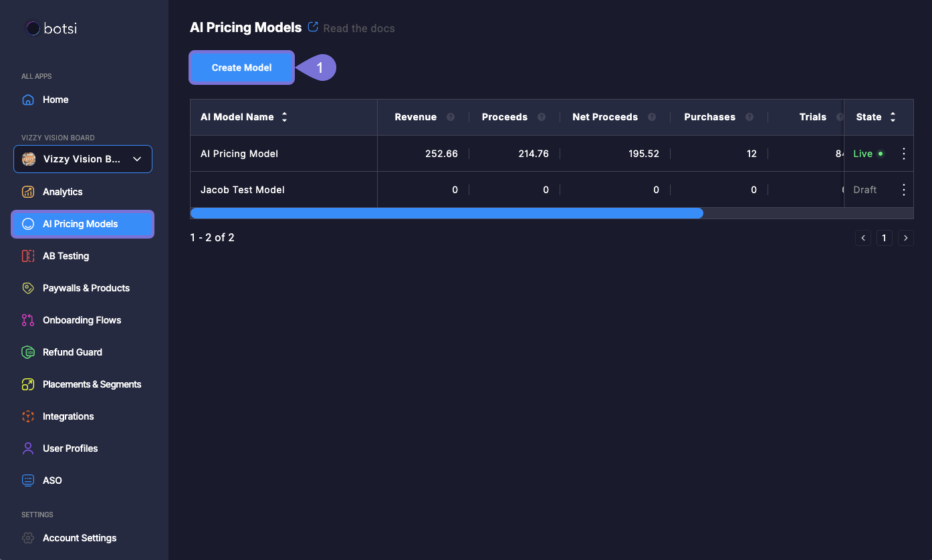Viewport: 932px width, 560px height.
Task: Click the Integrations icon in sidebar
Action: pyautogui.click(x=28, y=416)
